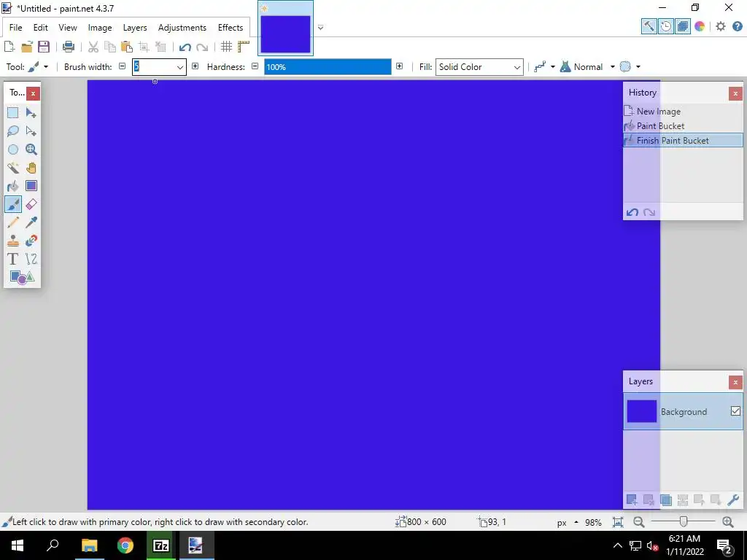Select the Shapes tool
Image resolution: width=747 pixels, height=560 pixels.
pos(22,277)
